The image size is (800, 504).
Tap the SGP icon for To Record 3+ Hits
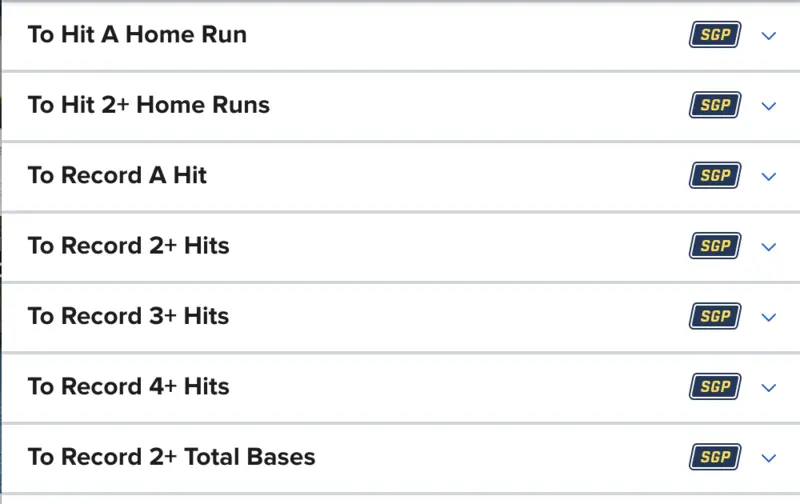pos(715,317)
